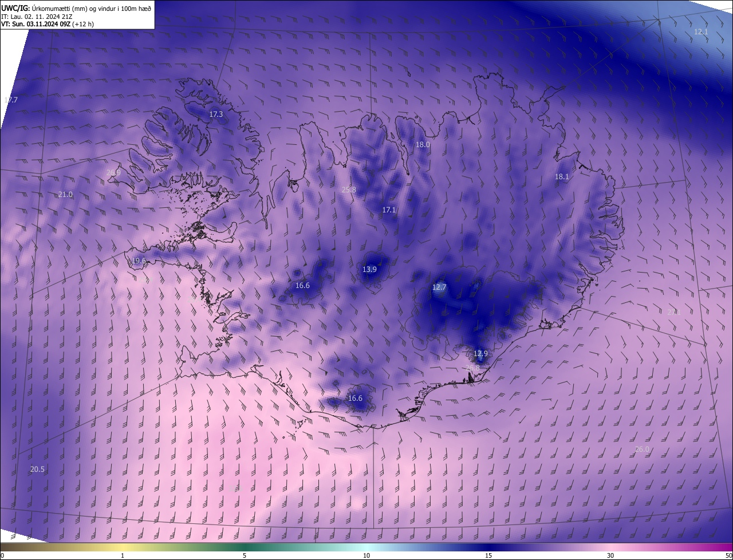The width and height of the screenshot is (733, 560).
Task: Select the 17.1 value label
Action: [389, 210]
